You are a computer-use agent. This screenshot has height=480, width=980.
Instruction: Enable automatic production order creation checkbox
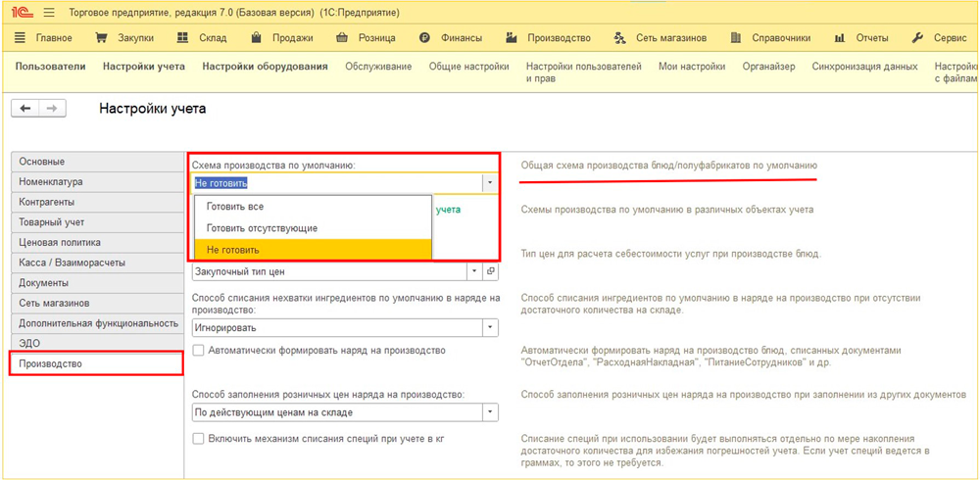tap(199, 351)
